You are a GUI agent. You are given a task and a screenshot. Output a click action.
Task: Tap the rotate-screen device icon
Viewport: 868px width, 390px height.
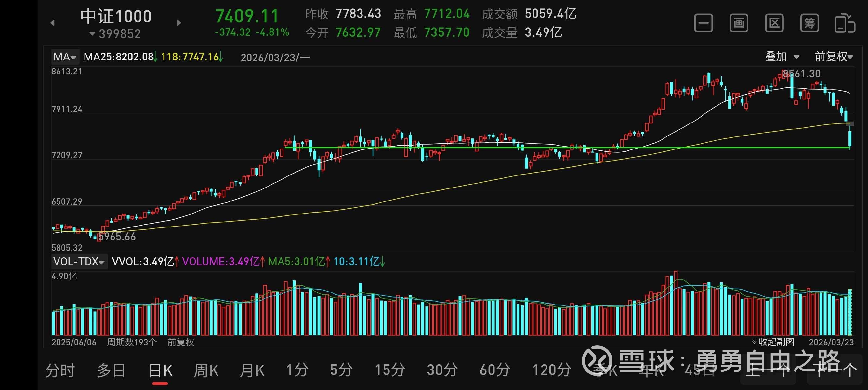[845, 23]
